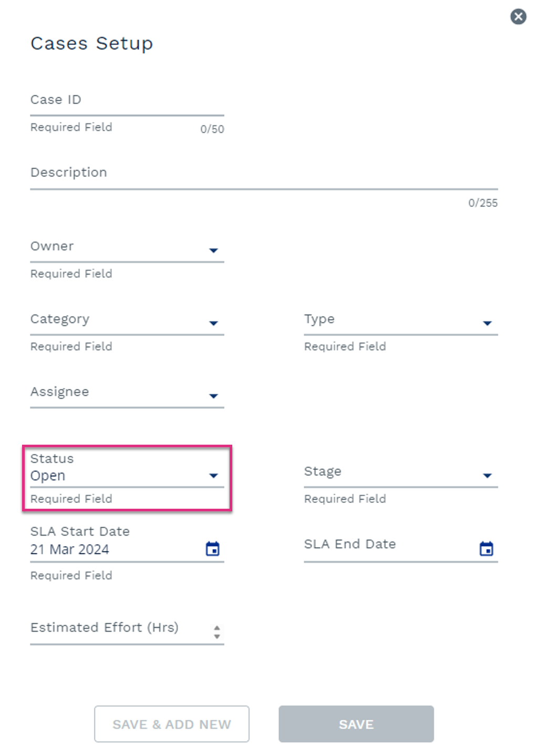537x756 pixels.
Task: Expand the Category dropdown
Action: (213, 323)
